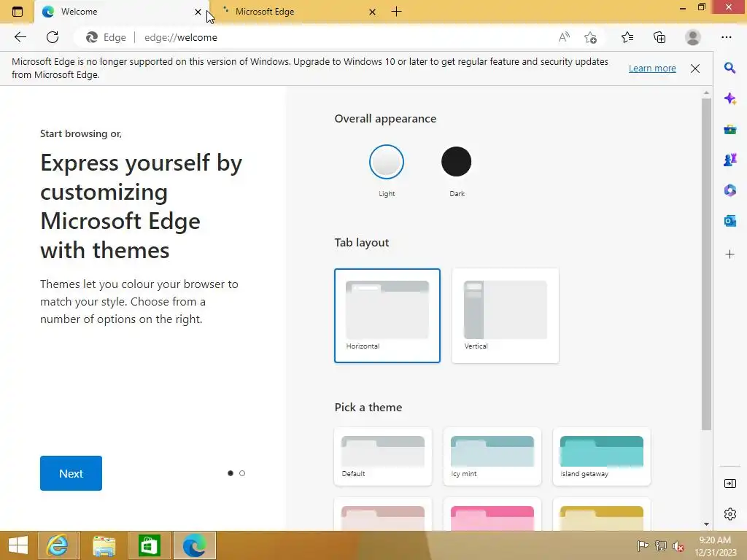Viewport: 747px width, 560px height.
Task: Choose Vertical tab layout
Action: (505, 315)
